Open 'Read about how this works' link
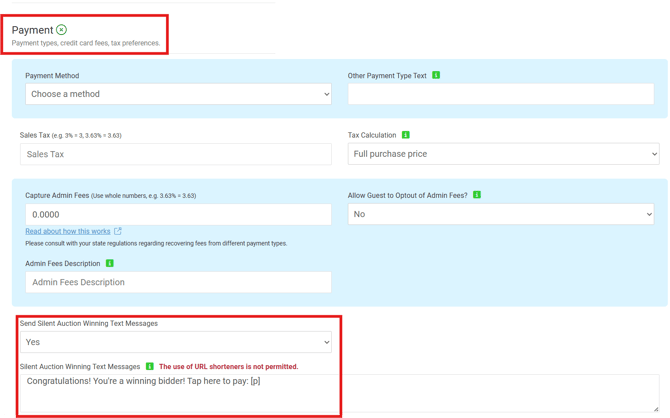The image size is (670, 418). [x=68, y=231]
